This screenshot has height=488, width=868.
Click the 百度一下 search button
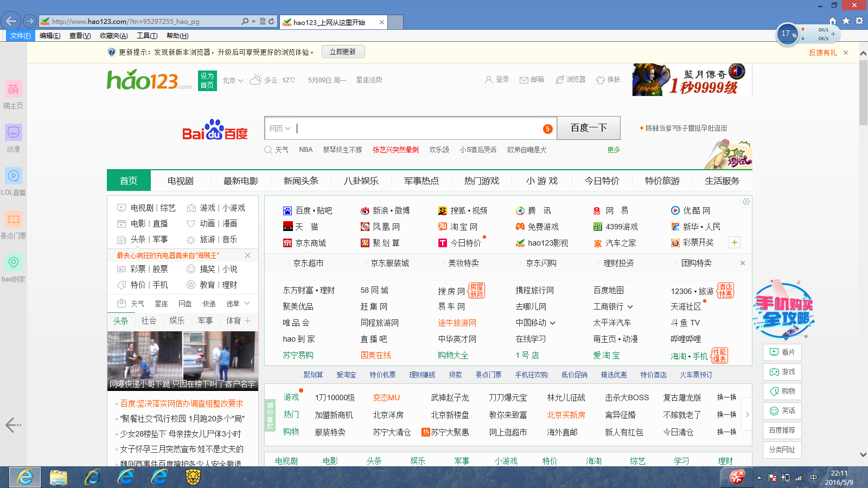pos(588,128)
